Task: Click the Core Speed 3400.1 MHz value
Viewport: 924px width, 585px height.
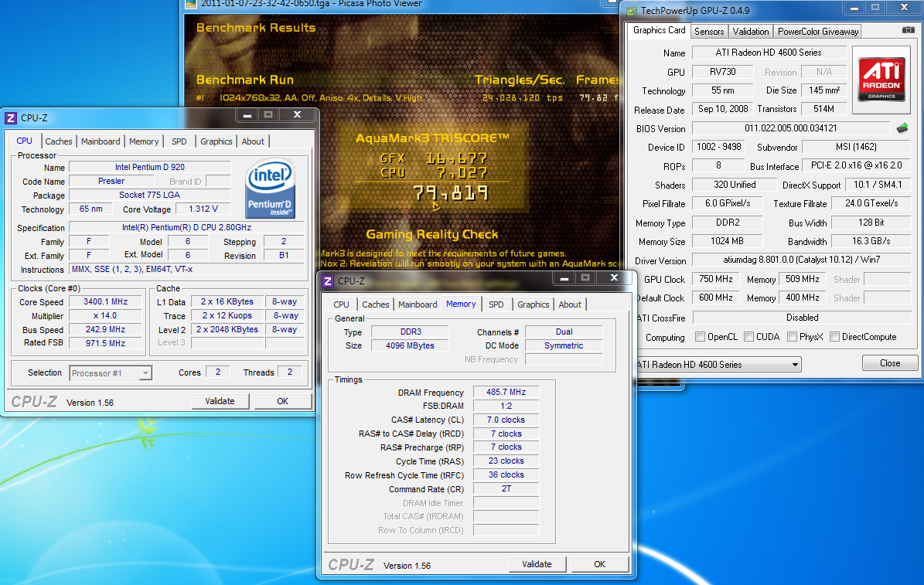Action: [105, 301]
